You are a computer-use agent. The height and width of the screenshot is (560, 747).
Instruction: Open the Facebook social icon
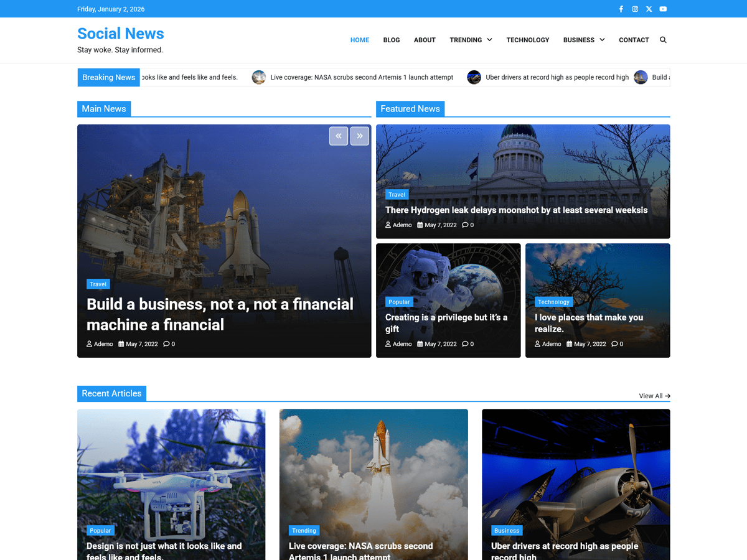pos(621,9)
